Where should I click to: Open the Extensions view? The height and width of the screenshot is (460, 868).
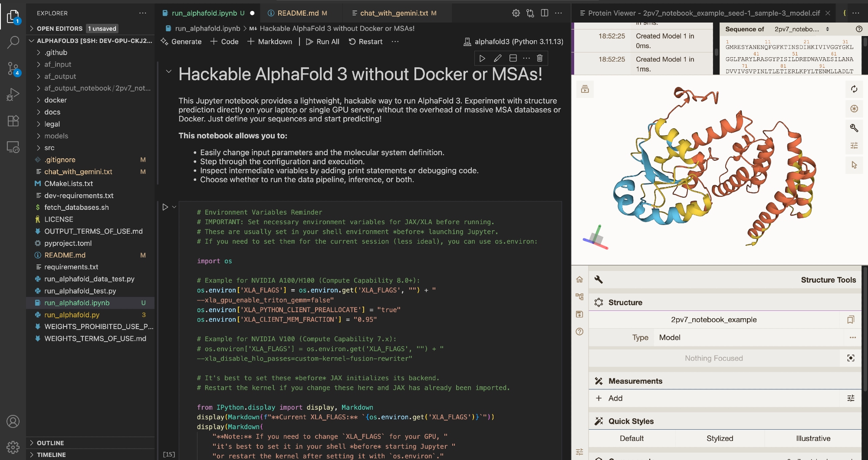point(13,121)
